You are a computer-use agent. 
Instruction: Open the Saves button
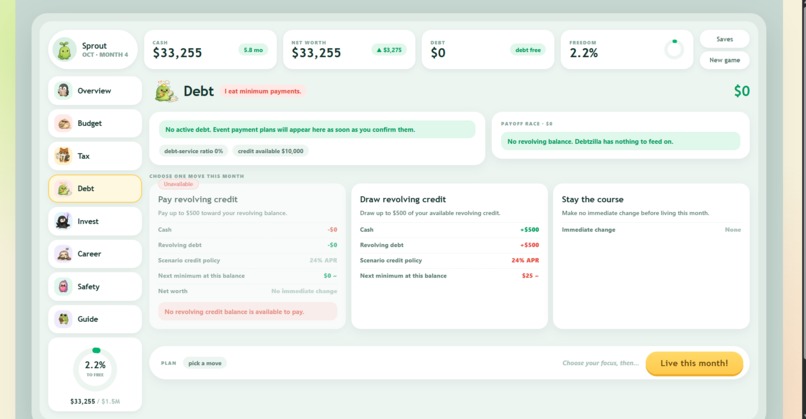click(x=724, y=39)
